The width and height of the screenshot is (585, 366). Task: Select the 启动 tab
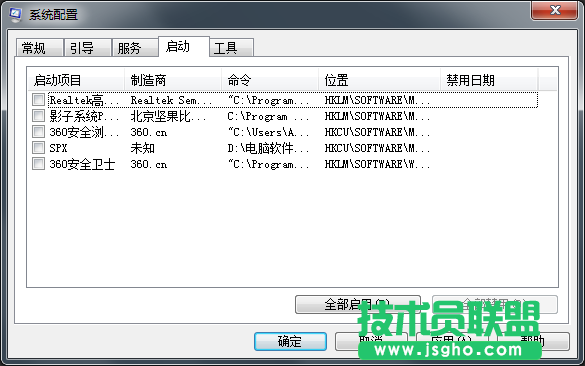[184, 47]
